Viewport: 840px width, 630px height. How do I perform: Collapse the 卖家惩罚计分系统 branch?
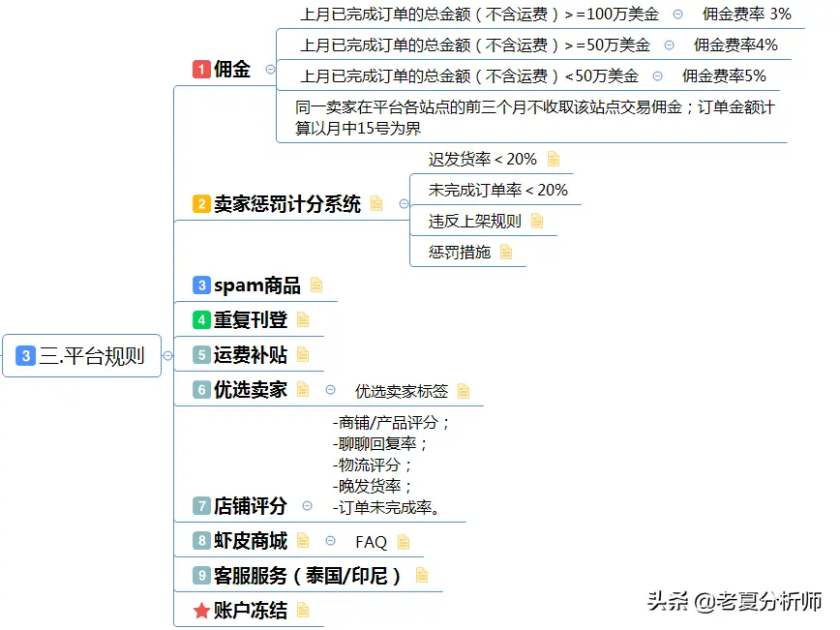[403, 203]
